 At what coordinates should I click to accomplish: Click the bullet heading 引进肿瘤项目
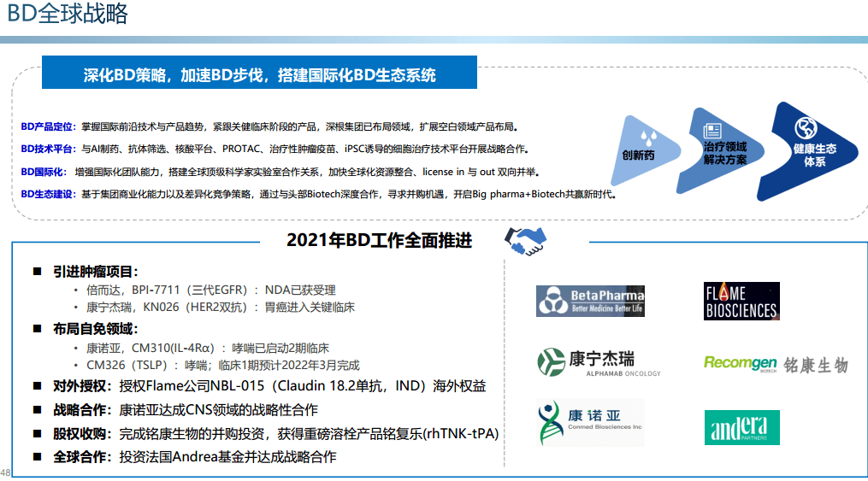[95, 272]
